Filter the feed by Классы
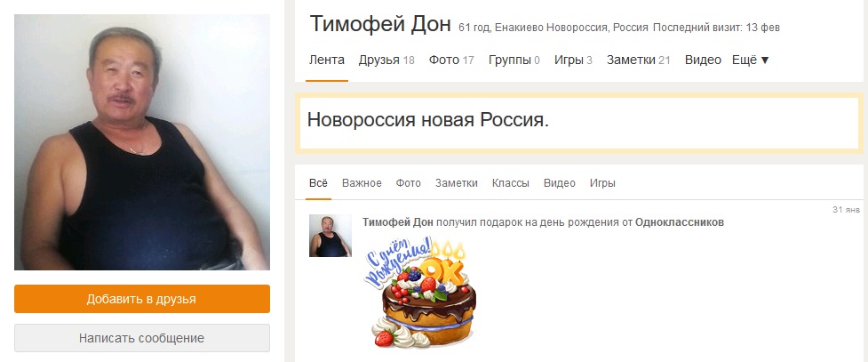 click(x=510, y=183)
